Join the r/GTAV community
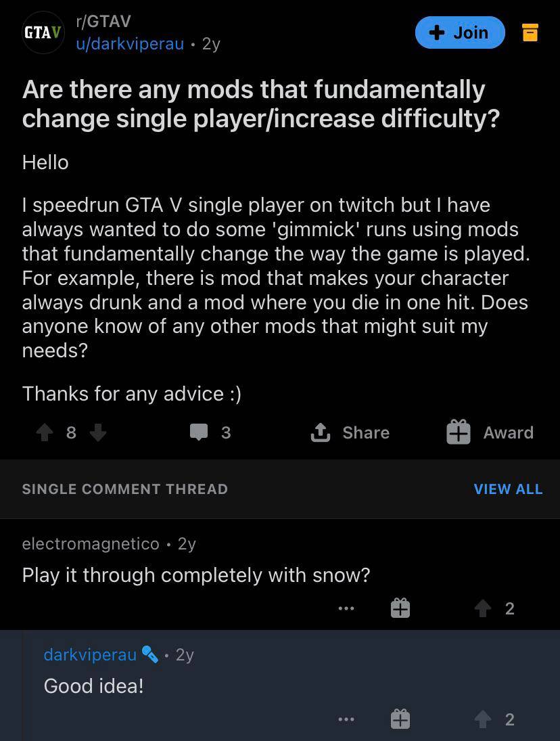 (x=460, y=32)
